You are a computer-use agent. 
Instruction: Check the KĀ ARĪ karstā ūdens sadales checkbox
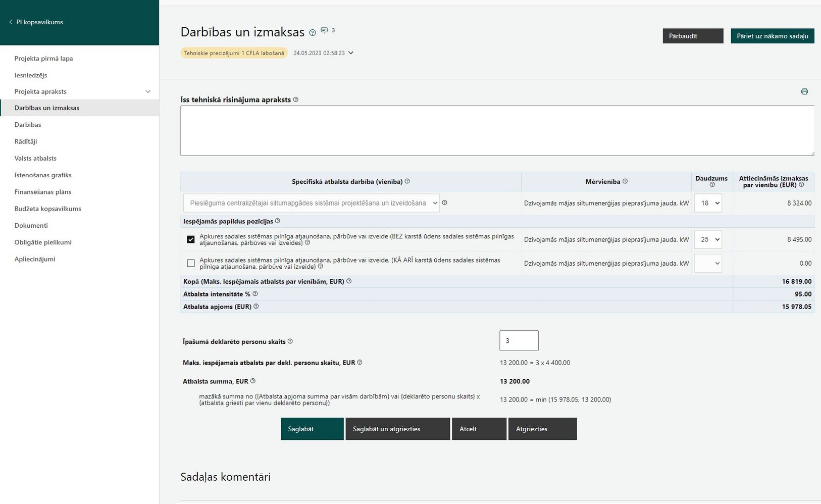(x=190, y=263)
